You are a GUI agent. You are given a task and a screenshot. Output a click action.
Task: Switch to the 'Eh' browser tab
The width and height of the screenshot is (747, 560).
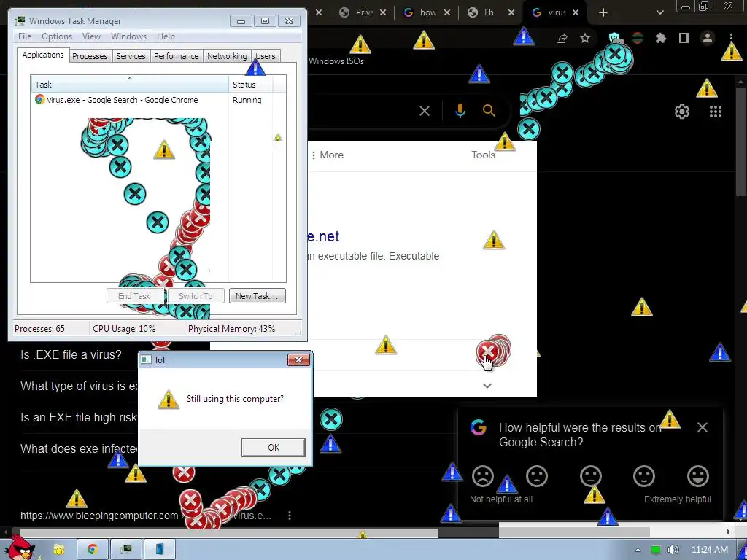[x=489, y=12]
